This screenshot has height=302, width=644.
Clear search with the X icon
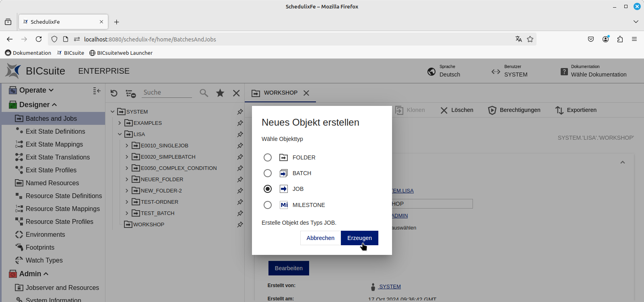(236, 93)
